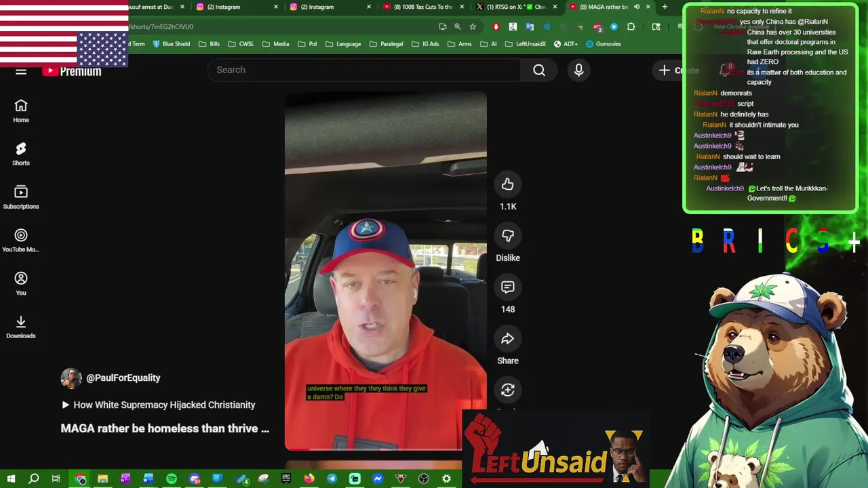Open the YouTube hamburger guide menu

pos(21,71)
